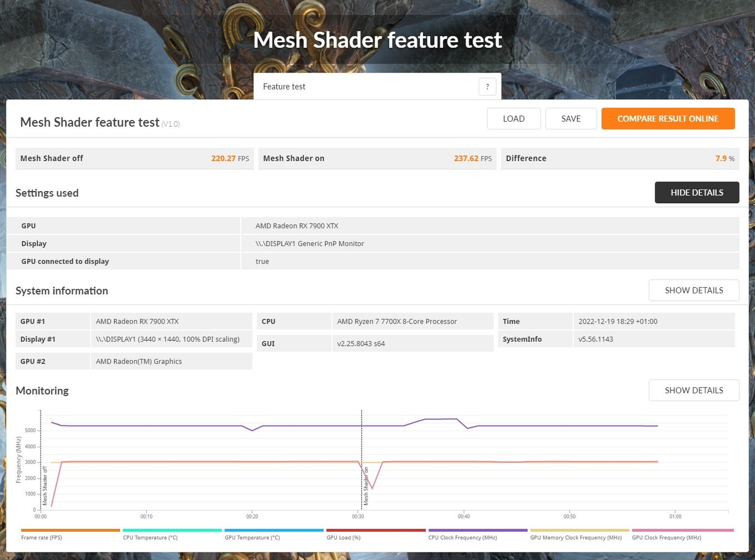The width and height of the screenshot is (755, 560).
Task: Toggle GPU Temperature legend series
Action: pyautogui.click(x=274, y=534)
